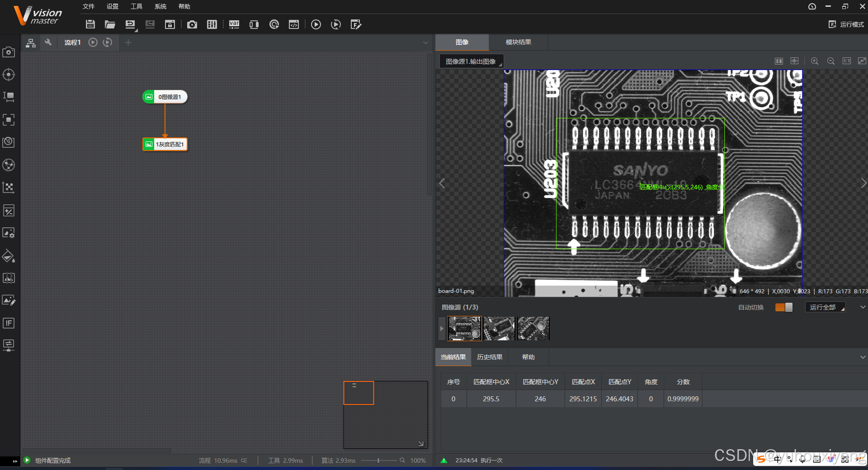The height and width of the screenshot is (470, 868).
Task: Select the 0图像源1 node
Action: tap(165, 97)
